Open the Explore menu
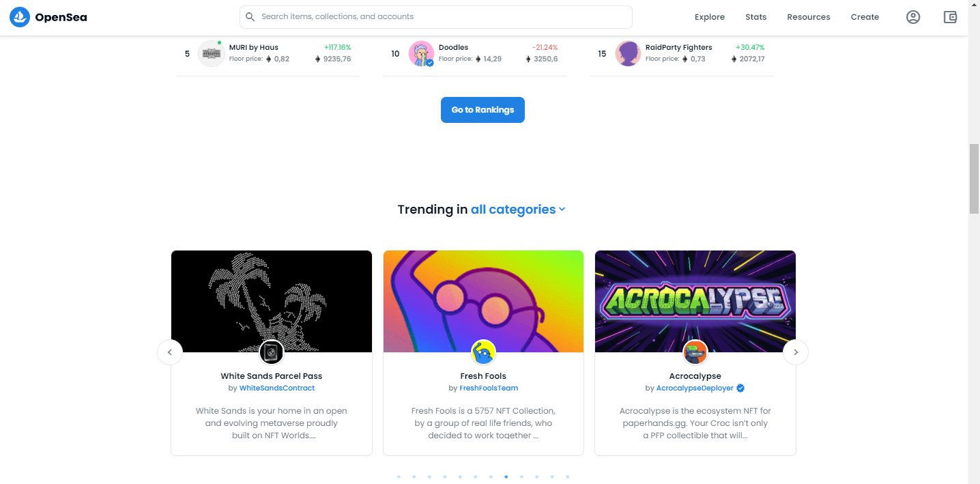The image size is (980, 484). point(710,17)
